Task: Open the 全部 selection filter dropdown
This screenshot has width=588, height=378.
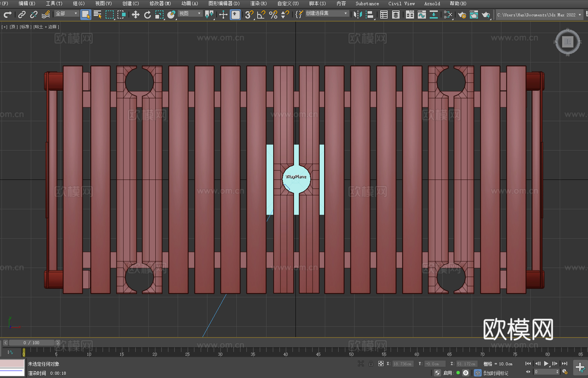Action: [67, 13]
